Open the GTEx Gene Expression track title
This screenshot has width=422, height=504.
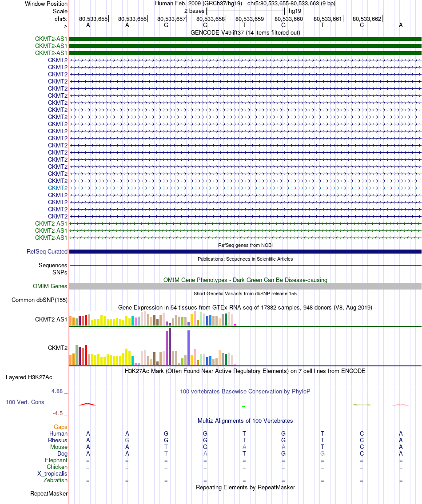(x=245, y=308)
